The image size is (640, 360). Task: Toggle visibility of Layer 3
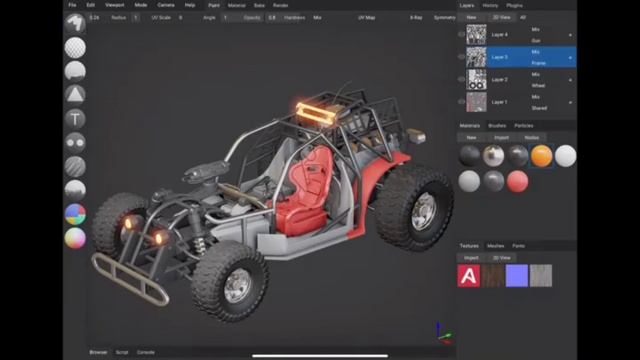[x=461, y=57]
